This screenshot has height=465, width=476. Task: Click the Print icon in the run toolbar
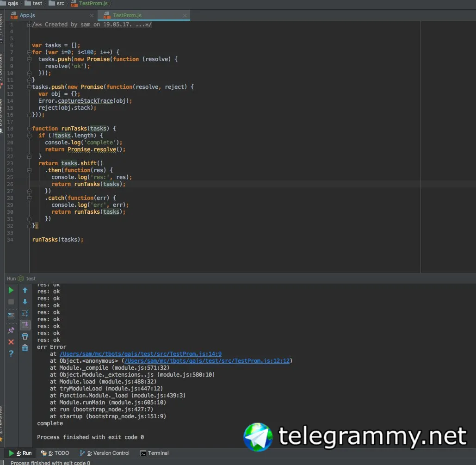click(x=25, y=336)
